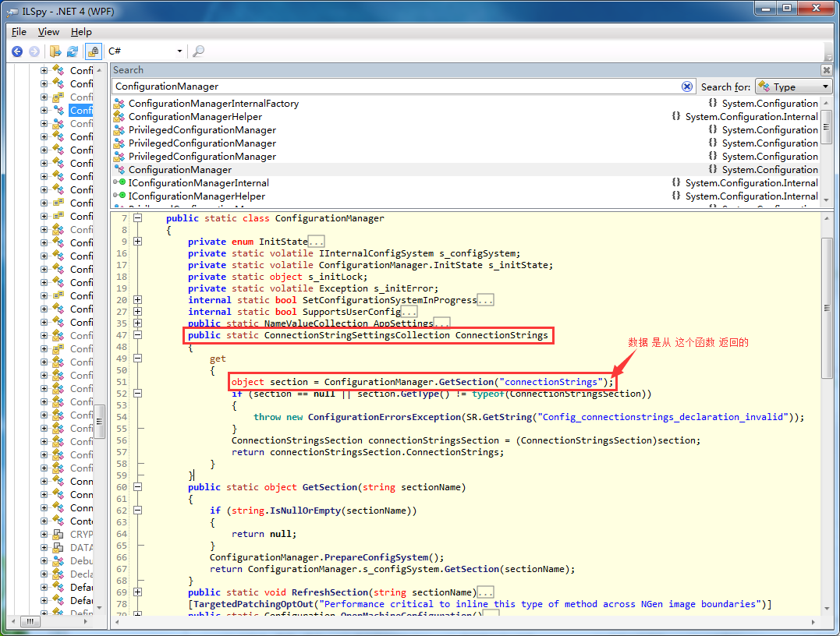Expand ellipsis box after RefreshSection declaration
This screenshot has height=636, width=840.
[x=485, y=592]
